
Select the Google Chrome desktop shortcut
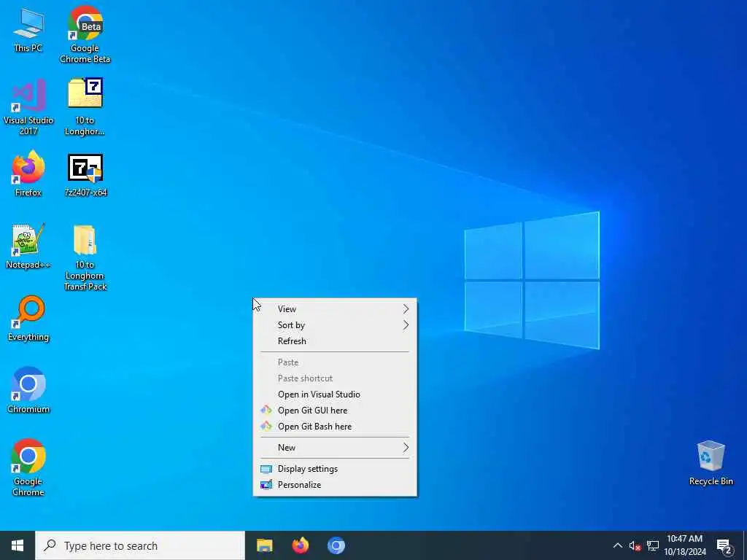click(28, 467)
